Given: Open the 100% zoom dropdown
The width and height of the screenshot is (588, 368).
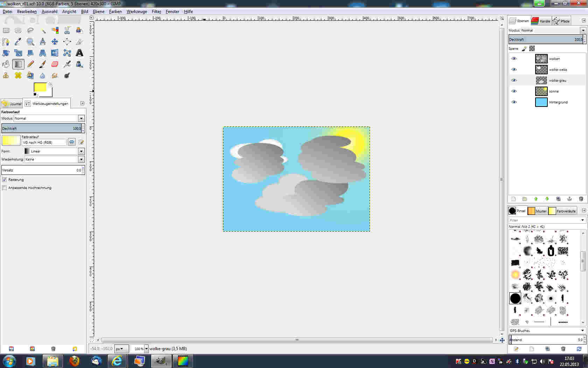Looking at the screenshot, I should pos(146,349).
